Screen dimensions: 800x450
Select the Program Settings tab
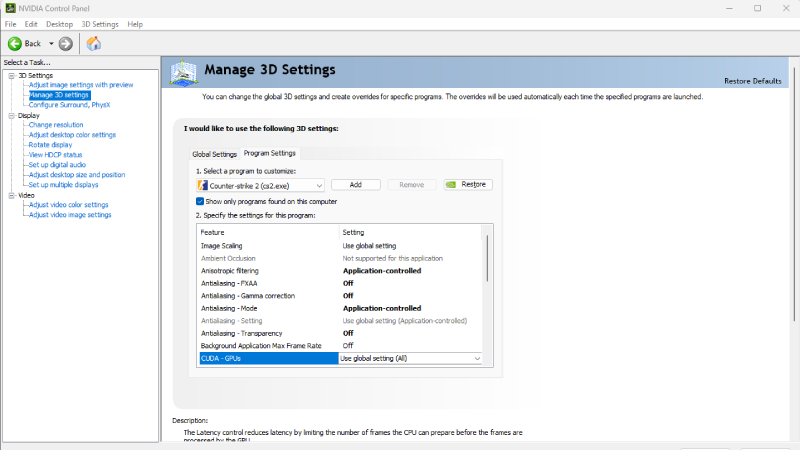269,153
